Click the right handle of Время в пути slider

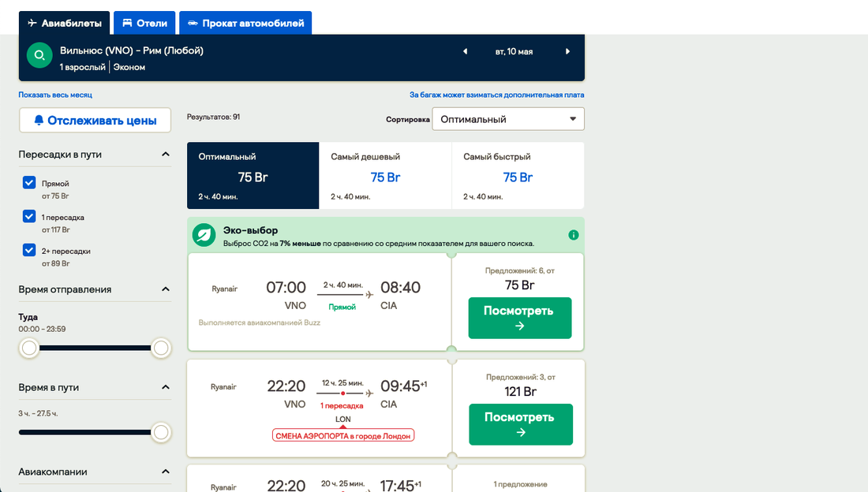(x=161, y=432)
